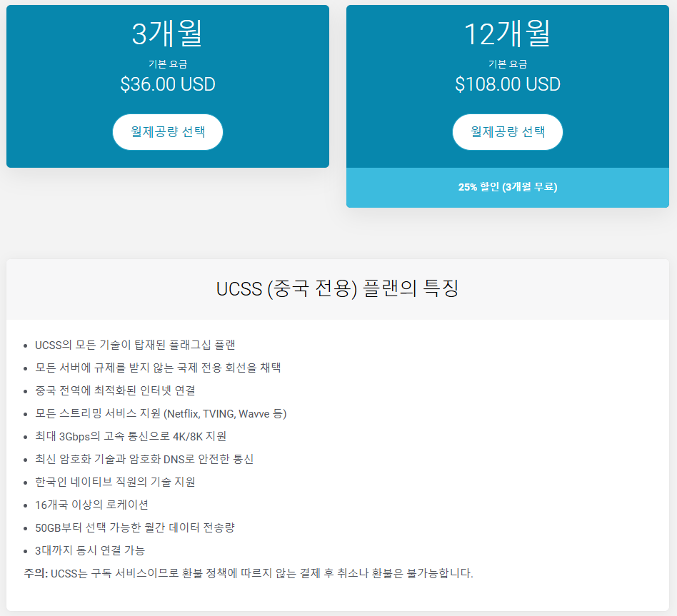Select the 12개월 plan heading

pyautogui.click(x=507, y=34)
